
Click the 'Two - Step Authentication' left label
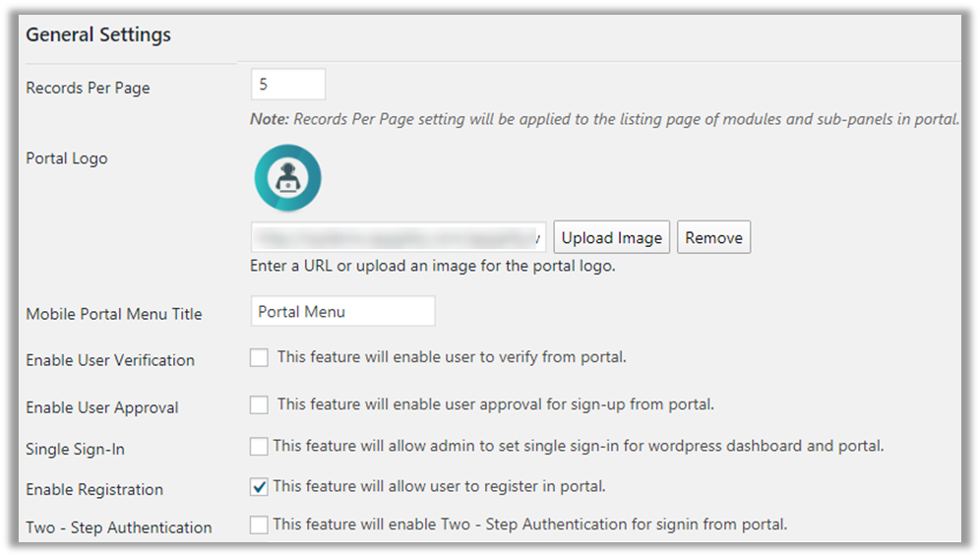pyautogui.click(x=119, y=527)
